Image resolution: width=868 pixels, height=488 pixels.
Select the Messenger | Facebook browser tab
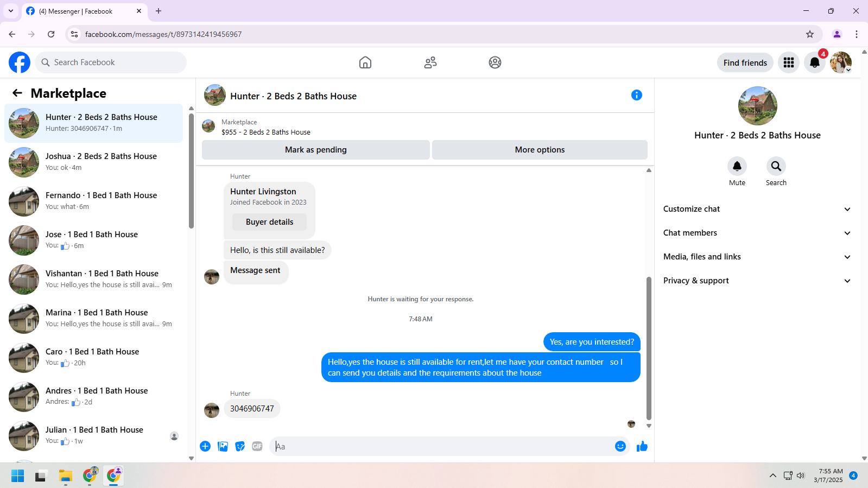point(84,11)
